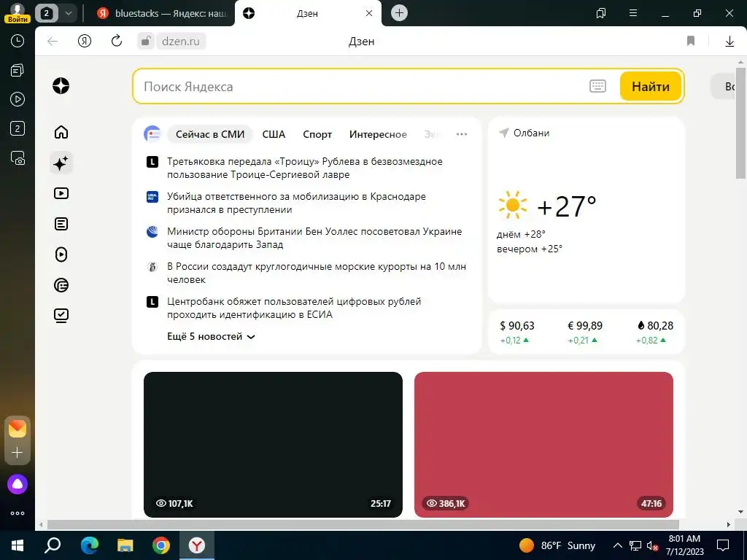
Task: Select 'Спорт' news tab
Action: [x=317, y=134]
